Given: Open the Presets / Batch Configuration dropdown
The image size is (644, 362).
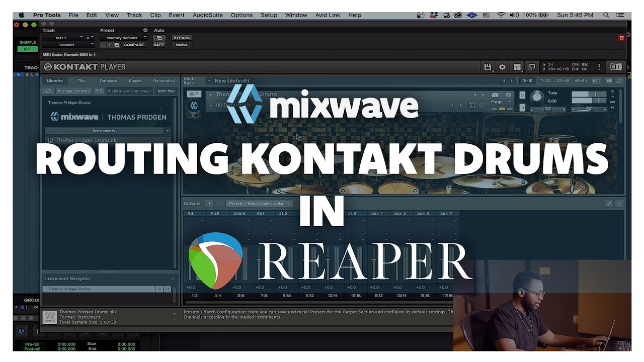Looking at the screenshot, I should point(259,204).
